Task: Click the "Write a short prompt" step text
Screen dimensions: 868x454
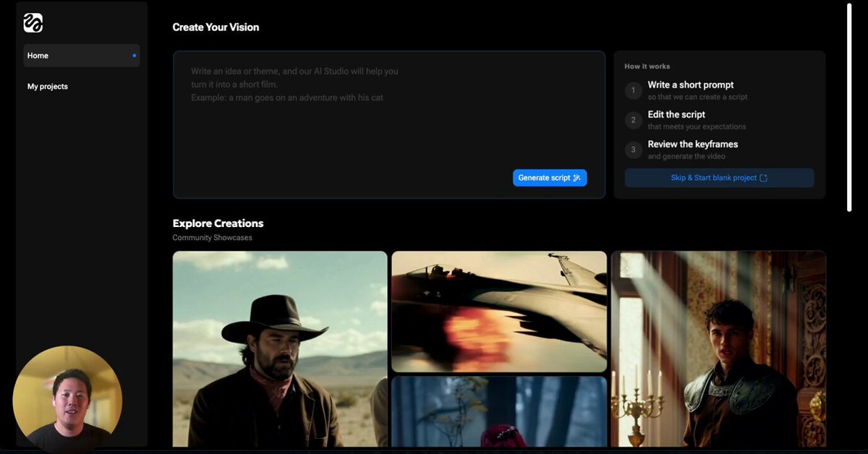Action: click(x=691, y=85)
